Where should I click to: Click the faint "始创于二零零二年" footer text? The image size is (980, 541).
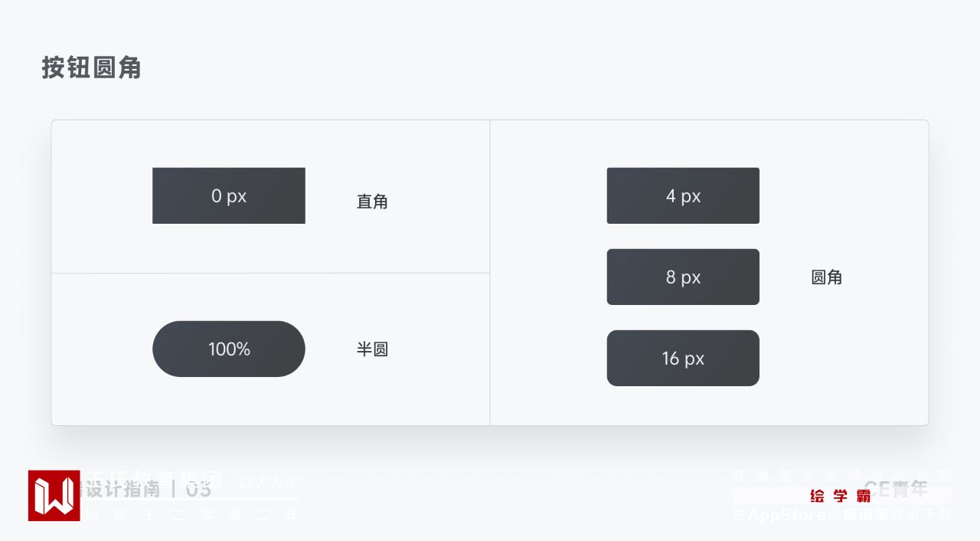191,516
